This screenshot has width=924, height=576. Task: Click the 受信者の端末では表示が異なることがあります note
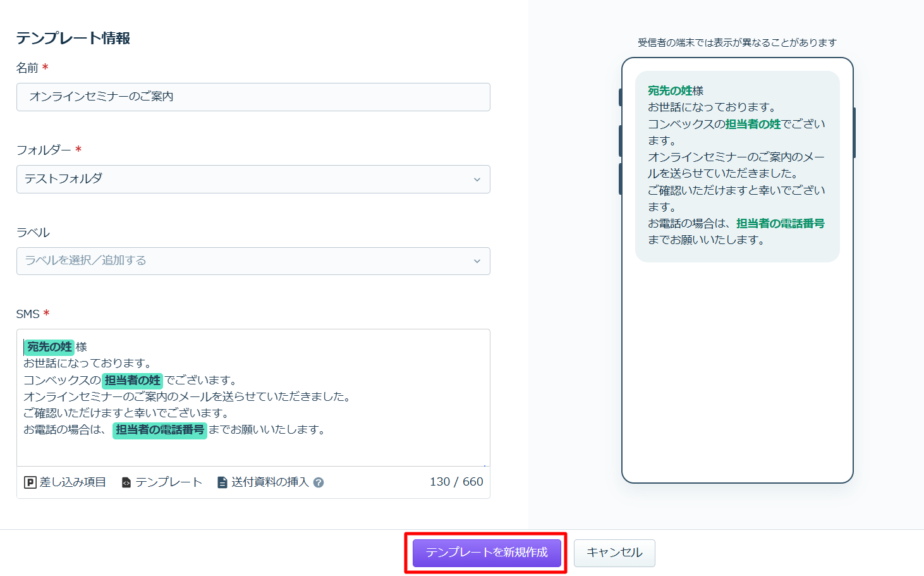pyautogui.click(x=737, y=42)
